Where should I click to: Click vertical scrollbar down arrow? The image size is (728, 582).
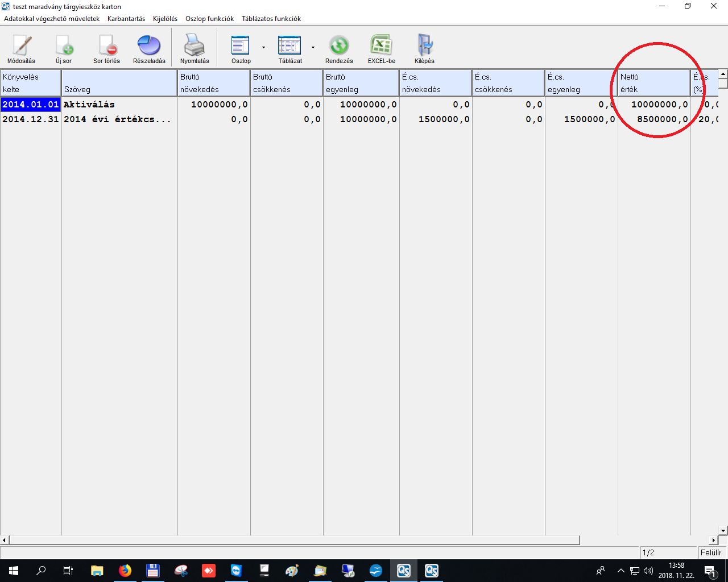point(723,531)
